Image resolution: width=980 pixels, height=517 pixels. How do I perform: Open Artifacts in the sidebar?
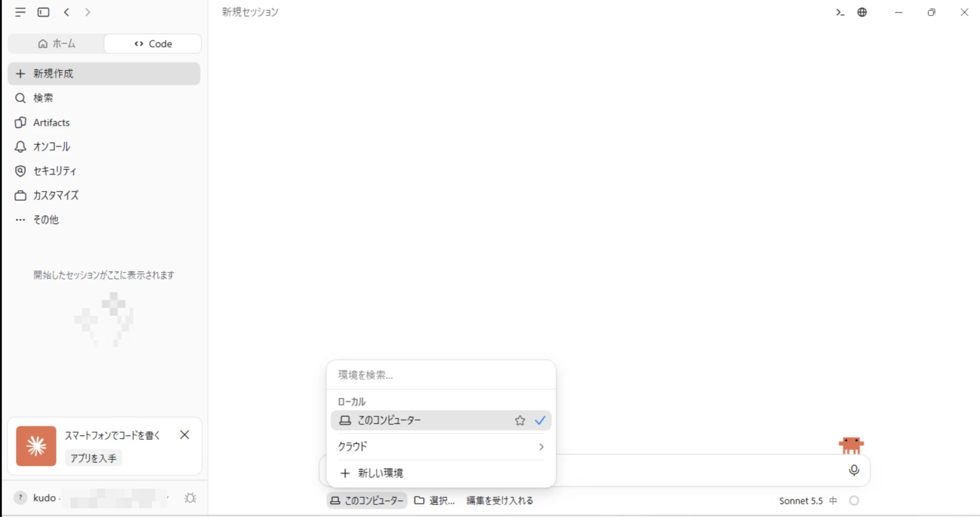pyautogui.click(x=104, y=122)
